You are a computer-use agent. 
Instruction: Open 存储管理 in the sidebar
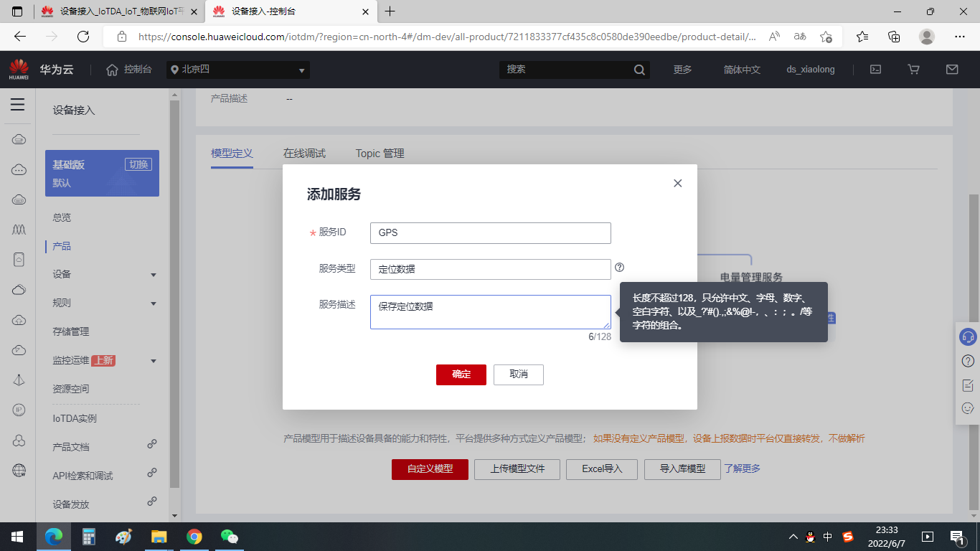(71, 331)
